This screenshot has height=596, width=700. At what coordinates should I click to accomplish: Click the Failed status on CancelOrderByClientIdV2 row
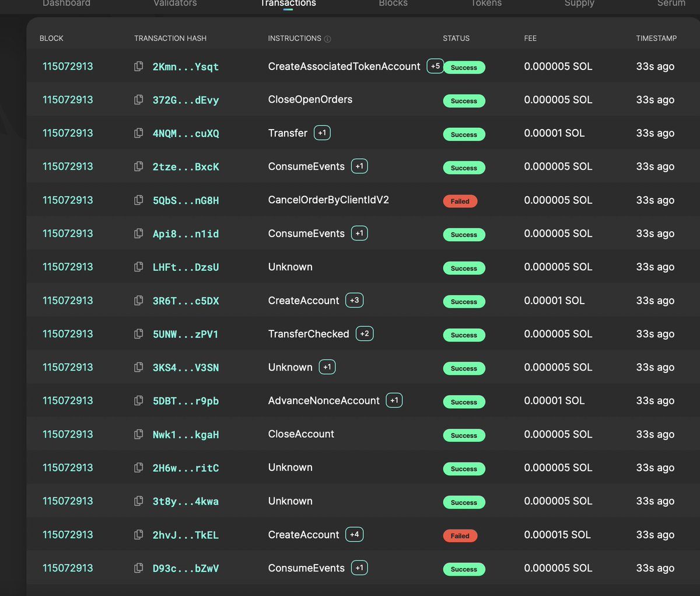tap(460, 201)
